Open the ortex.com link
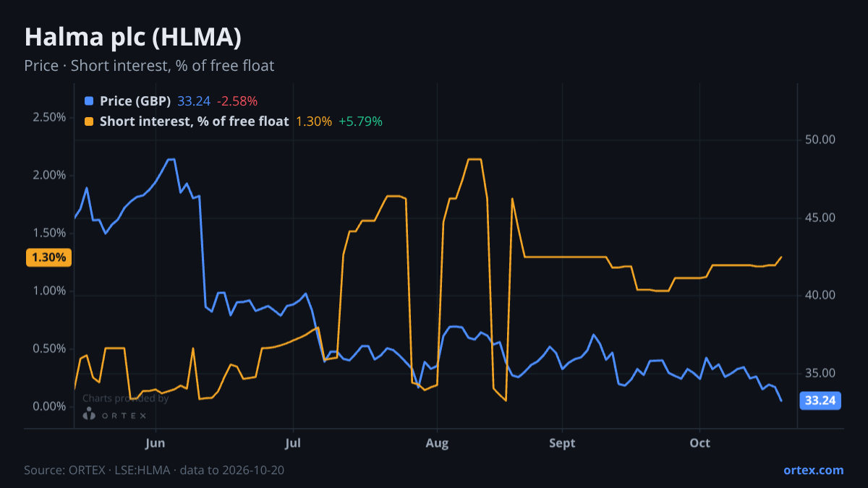This screenshot has height=488, width=868. (x=813, y=470)
